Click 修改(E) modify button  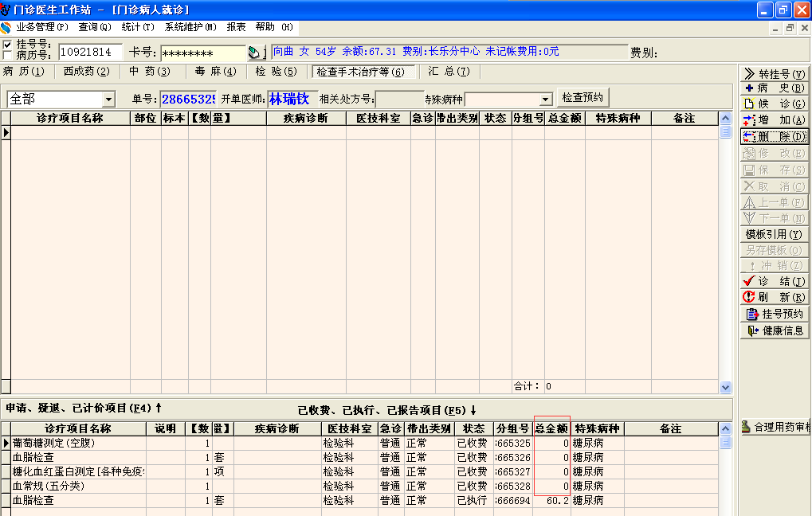click(775, 153)
